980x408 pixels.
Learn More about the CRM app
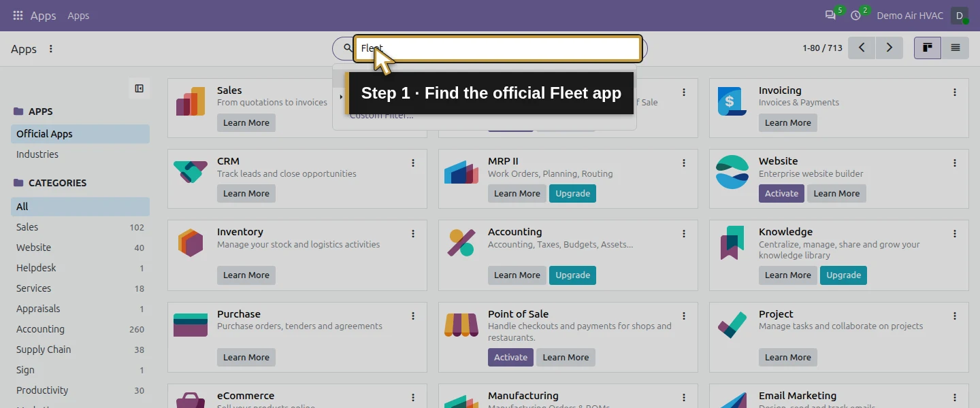click(x=246, y=193)
